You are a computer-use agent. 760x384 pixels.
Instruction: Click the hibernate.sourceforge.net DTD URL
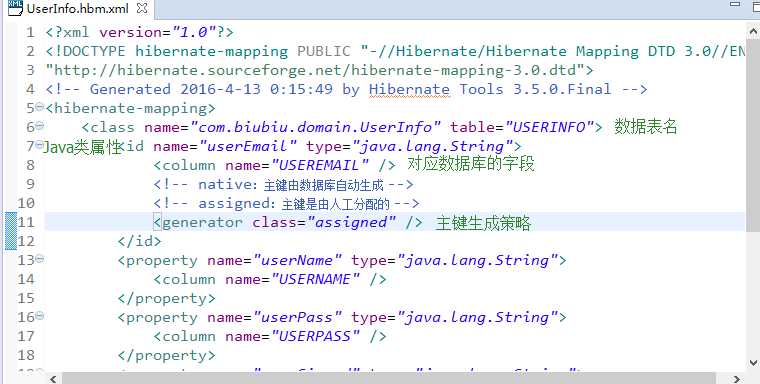(x=316, y=70)
